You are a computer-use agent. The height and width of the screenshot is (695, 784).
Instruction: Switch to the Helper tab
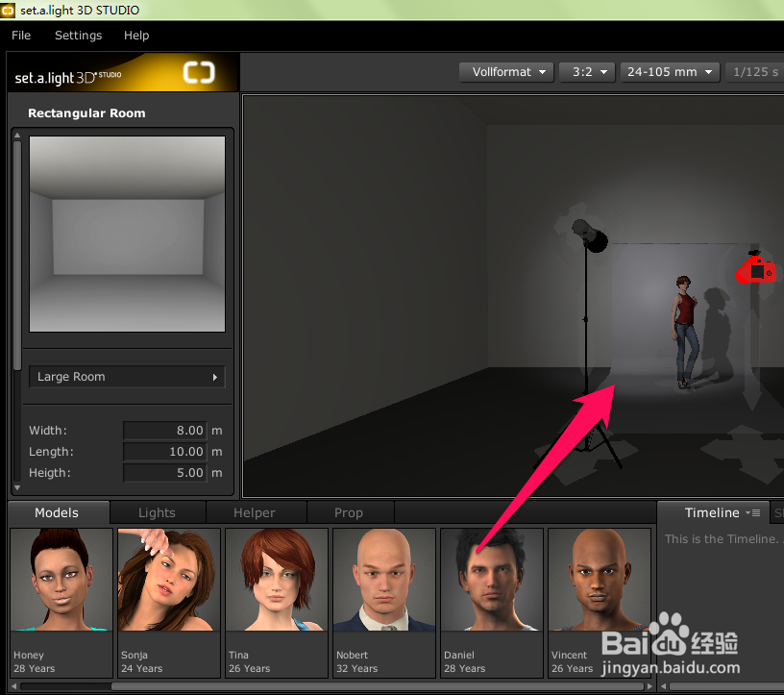pyautogui.click(x=255, y=513)
